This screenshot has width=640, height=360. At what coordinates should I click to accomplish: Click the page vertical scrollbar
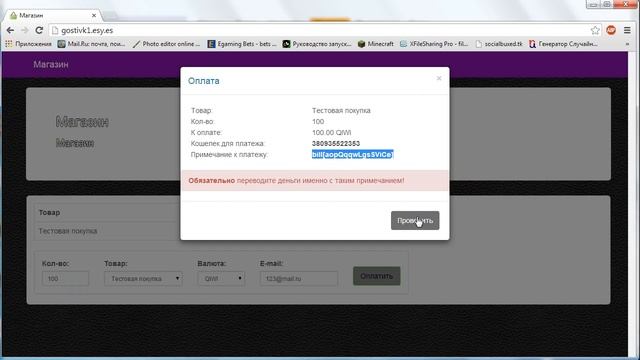(633, 204)
